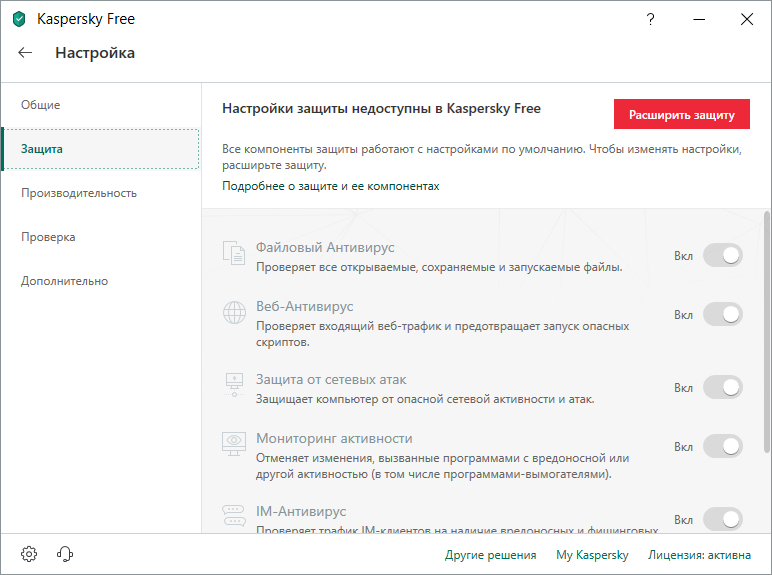Open settings via the gear icon
Image resolution: width=772 pixels, height=575 pixels.
point(29,554)
